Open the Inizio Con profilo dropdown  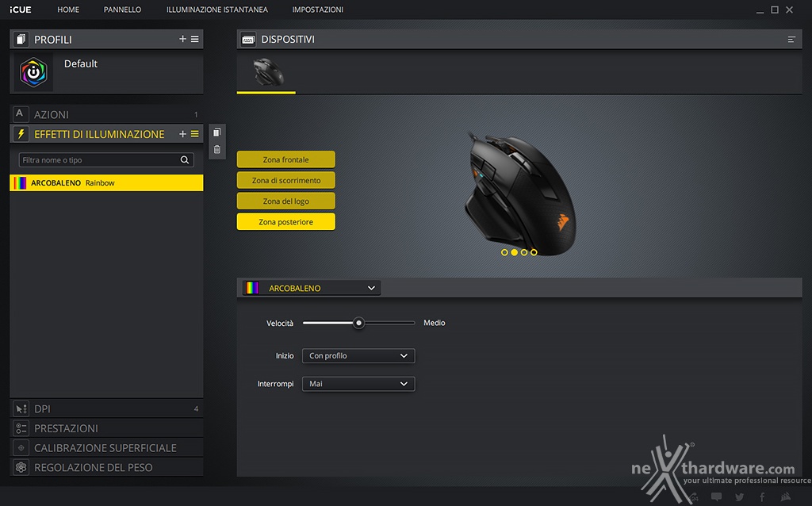pos(358,356)
